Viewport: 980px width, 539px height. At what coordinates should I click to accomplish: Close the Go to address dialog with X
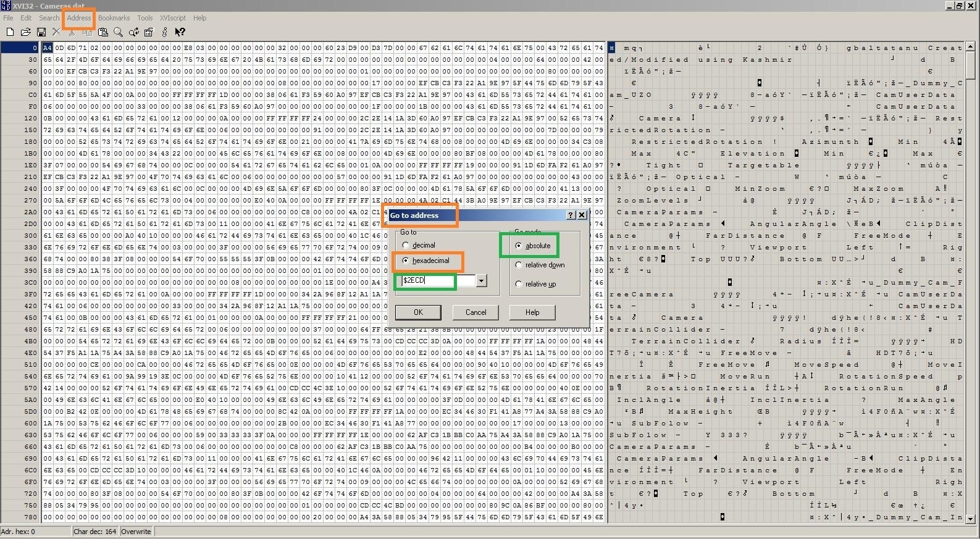tap(582, 215)
